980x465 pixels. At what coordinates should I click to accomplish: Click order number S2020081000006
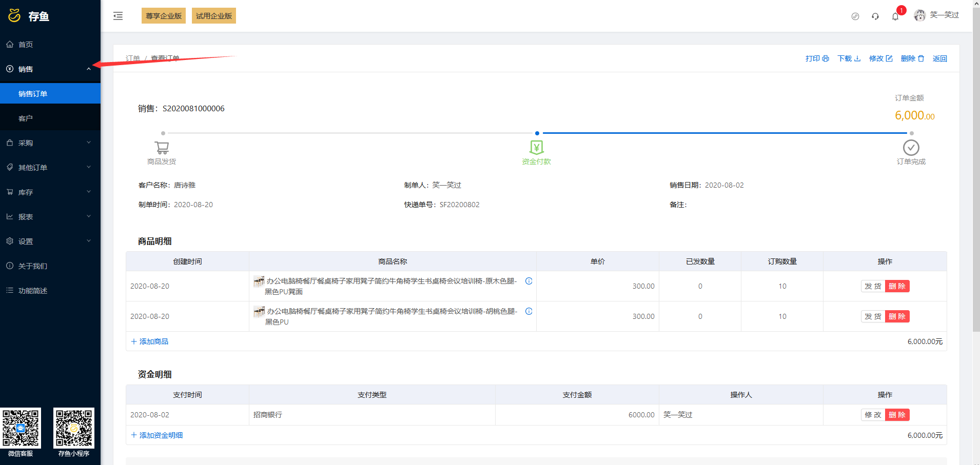(x=193, y=109)
